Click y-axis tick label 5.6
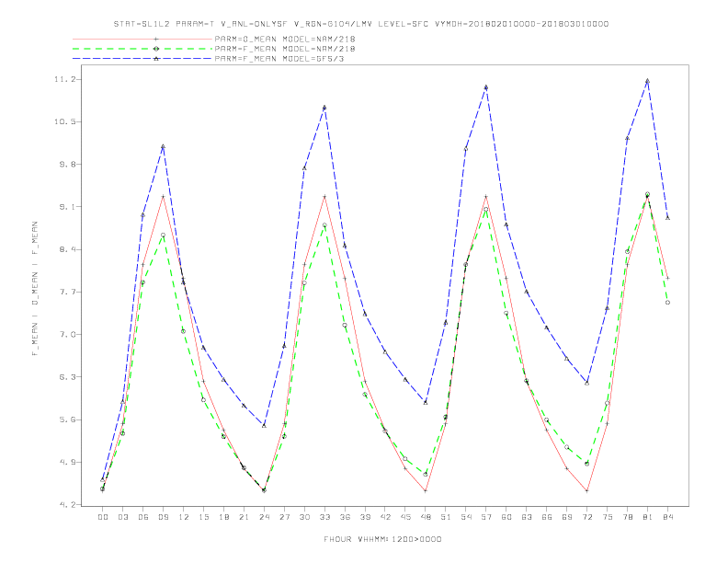This screenshot has height=563, width=728. (67, 419)
